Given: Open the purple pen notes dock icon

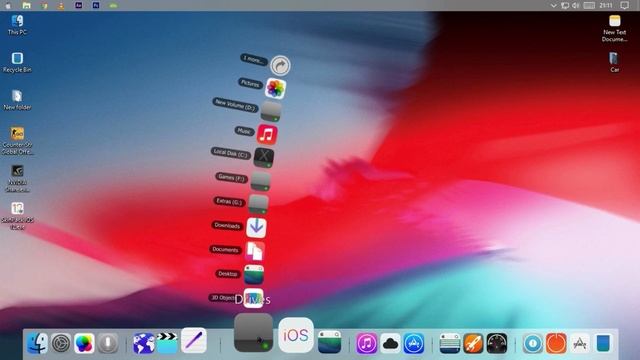Looking at the screenshot, I should (194, 340).
